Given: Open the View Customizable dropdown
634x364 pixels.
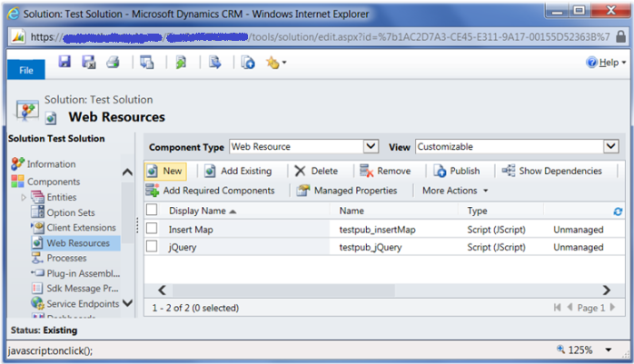Looking at the screenshot, I should click(611, 146).
